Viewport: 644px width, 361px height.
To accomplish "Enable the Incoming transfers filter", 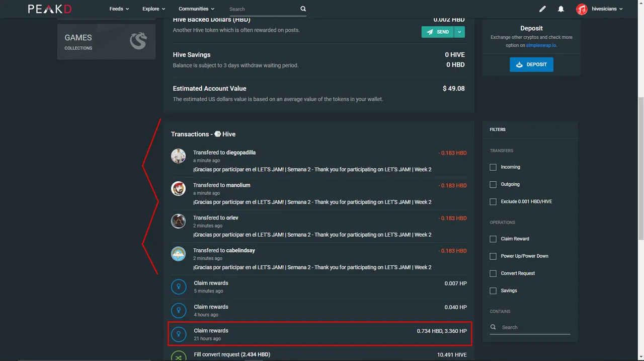I will 493,167.
